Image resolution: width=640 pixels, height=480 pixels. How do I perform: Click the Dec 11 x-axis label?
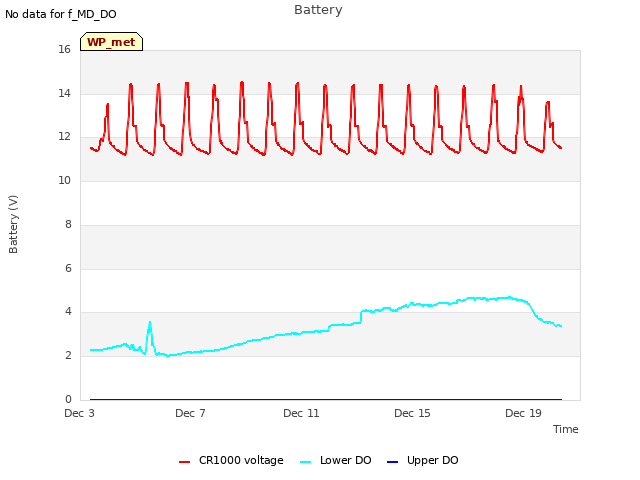pos(301,413)
